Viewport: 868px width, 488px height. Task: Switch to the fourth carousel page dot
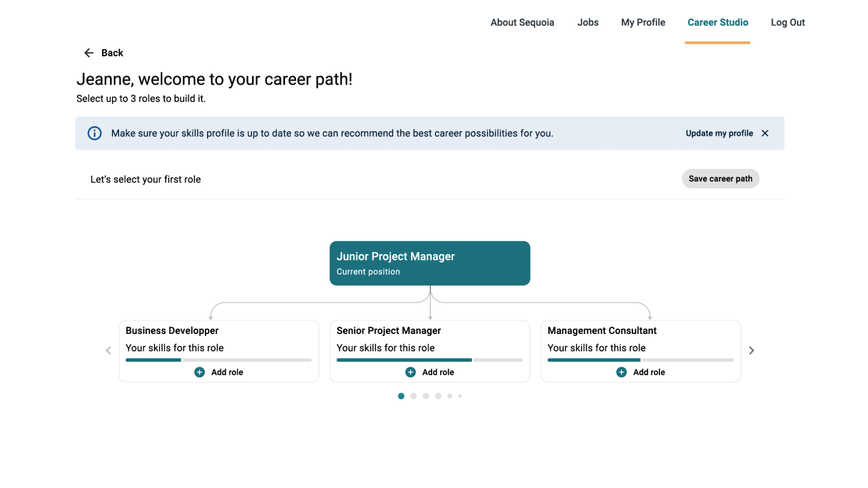click(438, 396)
